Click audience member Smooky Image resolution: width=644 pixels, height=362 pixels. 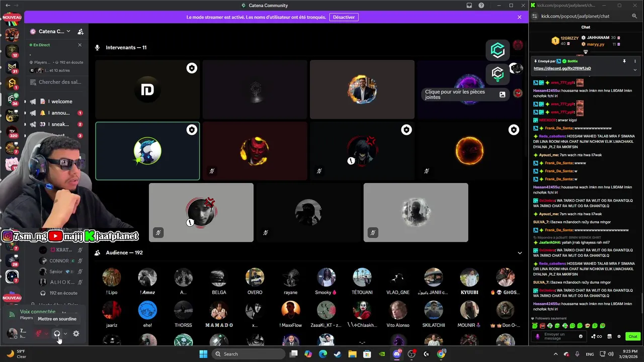click(x=326, y=281)
